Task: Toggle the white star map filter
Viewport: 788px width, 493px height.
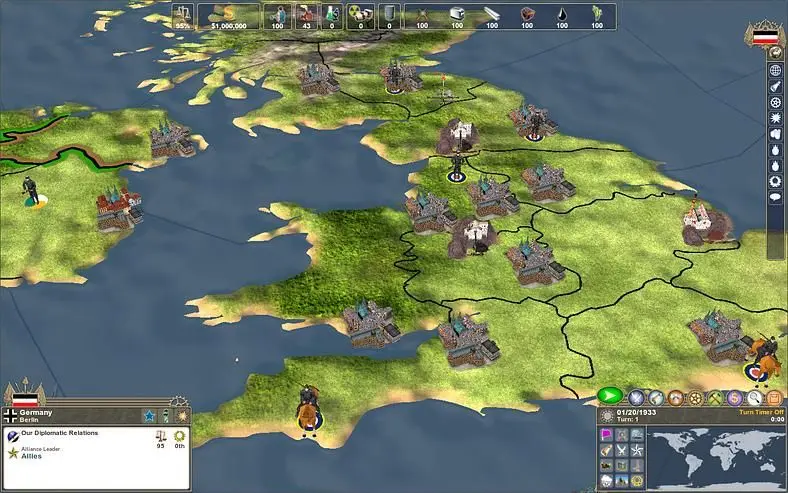Action: (x=637, y=450)
